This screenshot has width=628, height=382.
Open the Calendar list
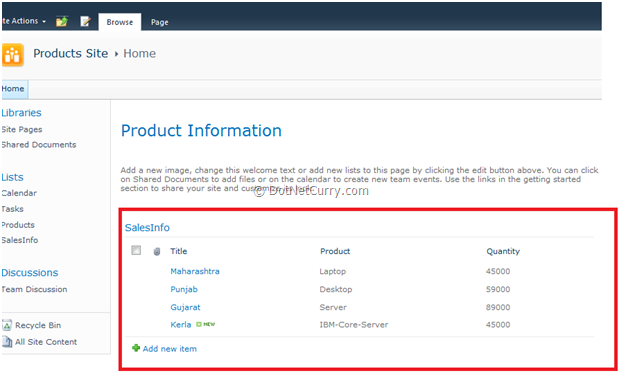19,193
